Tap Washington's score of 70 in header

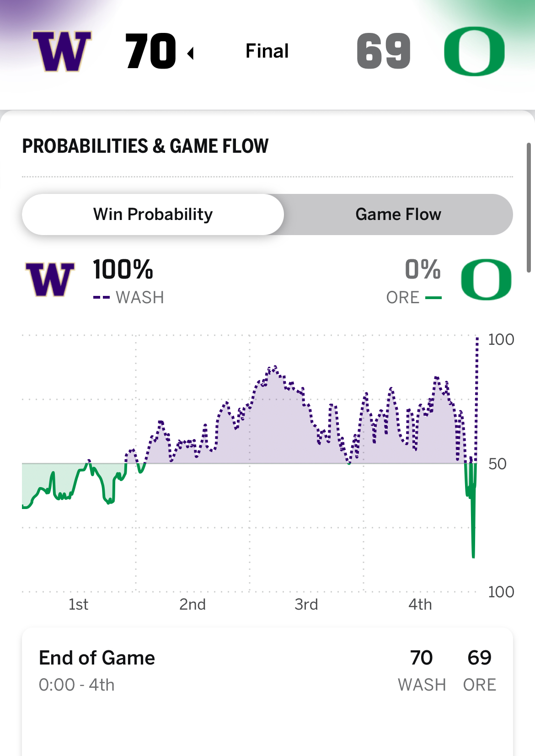coord(150,51)
